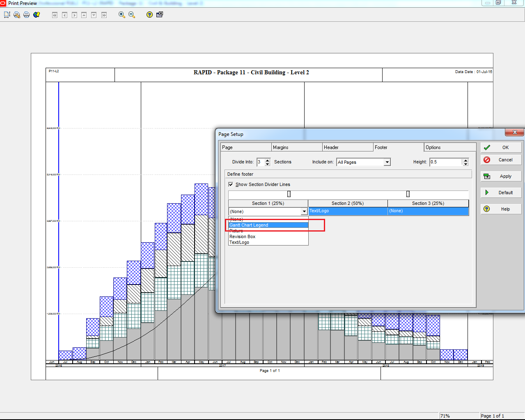
Task: Open help via yellow question toolbar icon
Action: 149,15
